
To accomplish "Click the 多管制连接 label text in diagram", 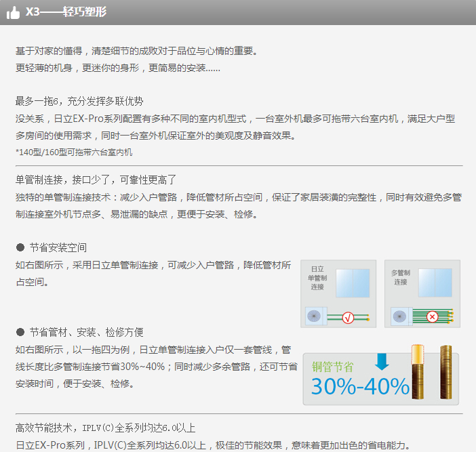I will (401, 277).
